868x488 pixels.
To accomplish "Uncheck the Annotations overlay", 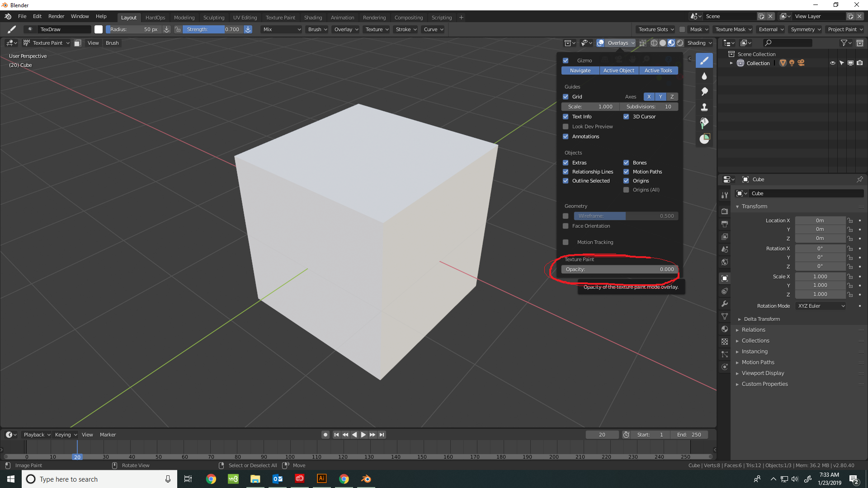I will [566, 136].
